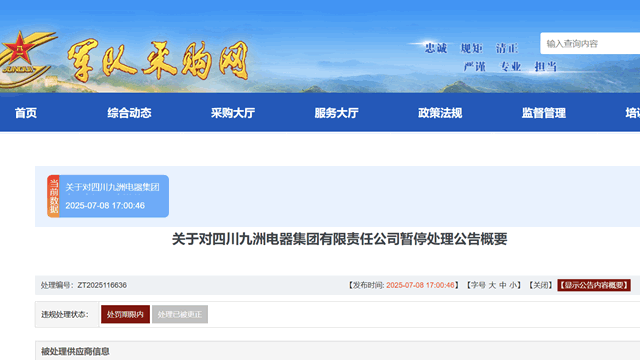Click the 违规处理状态 label

tap(65, 314)
